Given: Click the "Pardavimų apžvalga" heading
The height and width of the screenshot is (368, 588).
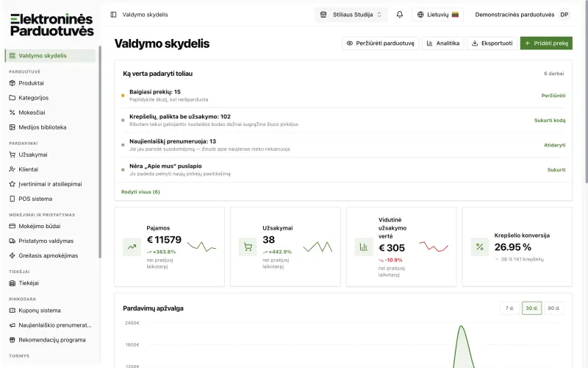Looking at the screenshot, I should coord(153,308).
